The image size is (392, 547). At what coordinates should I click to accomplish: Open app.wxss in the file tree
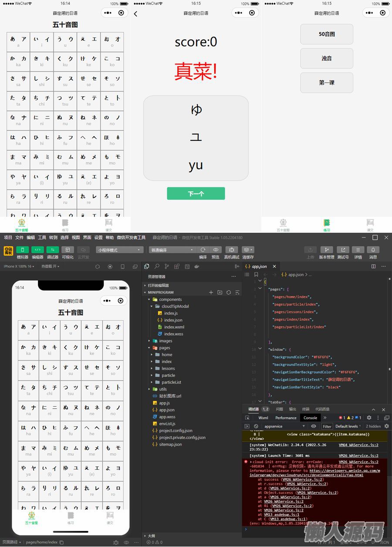[167, 417]
